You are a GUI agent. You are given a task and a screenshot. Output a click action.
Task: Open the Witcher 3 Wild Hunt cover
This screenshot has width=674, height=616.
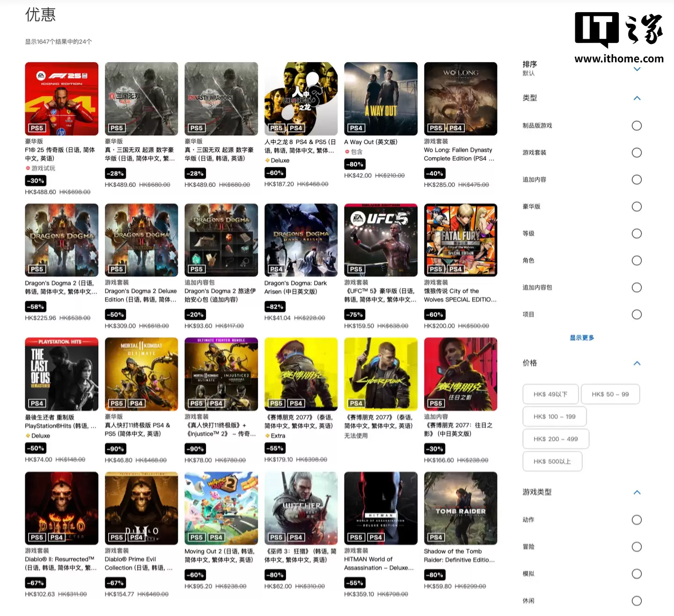pos(301,508)
